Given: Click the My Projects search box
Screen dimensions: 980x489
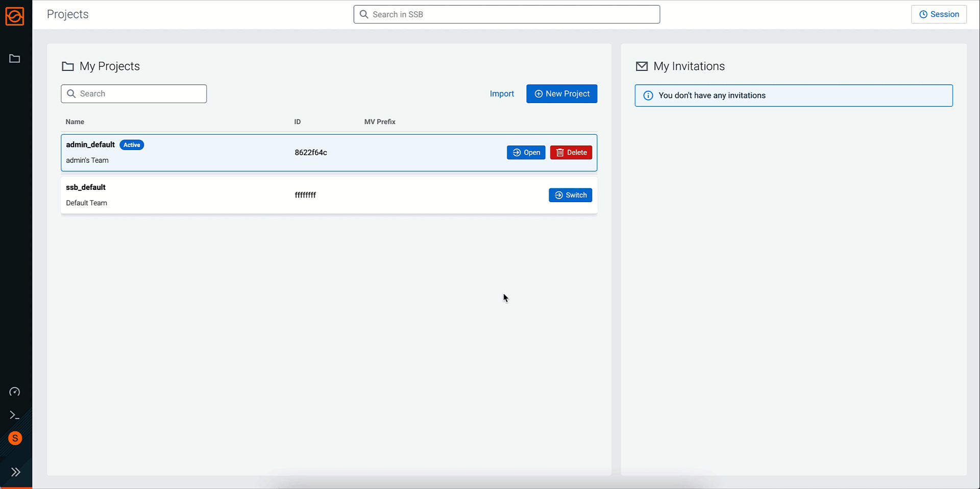Looking at the screenshot, I should [x=134, y=94].
